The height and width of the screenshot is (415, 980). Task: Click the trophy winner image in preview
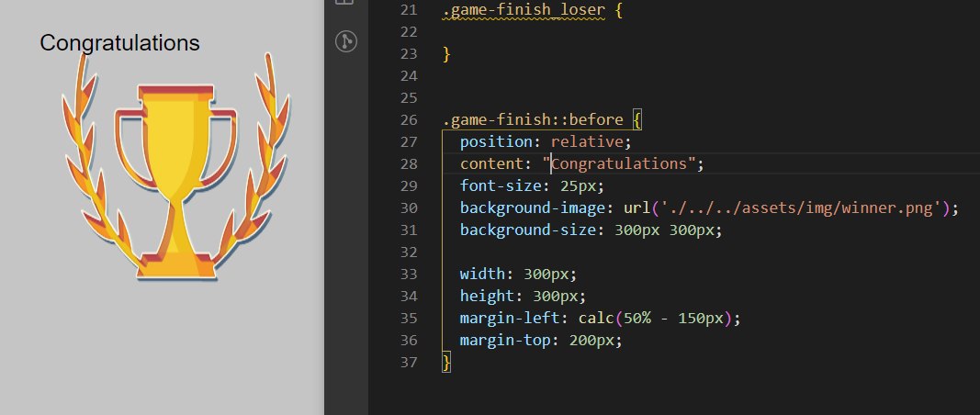tap(176, 167)
